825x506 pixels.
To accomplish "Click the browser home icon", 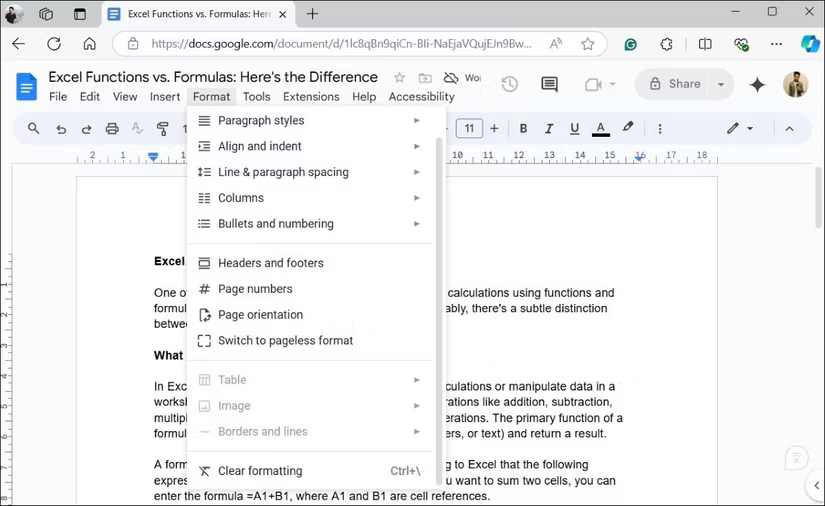I will pos(89,44).
